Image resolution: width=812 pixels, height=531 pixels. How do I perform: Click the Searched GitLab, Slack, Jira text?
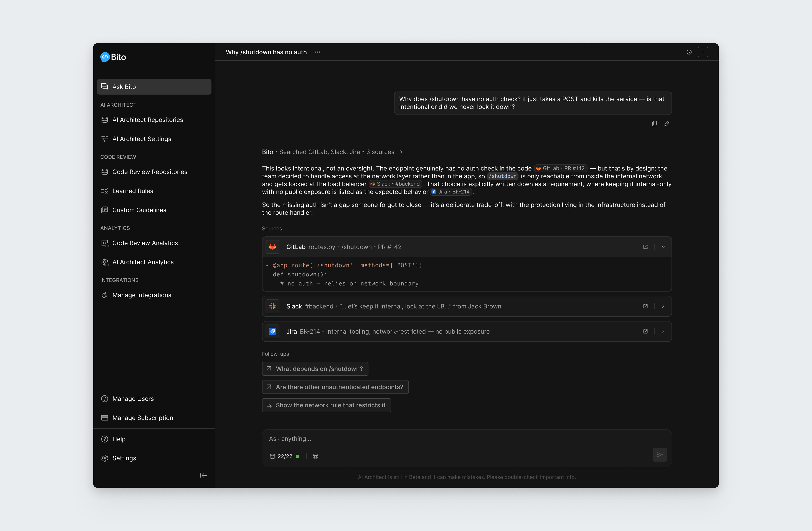click(319, 152)
